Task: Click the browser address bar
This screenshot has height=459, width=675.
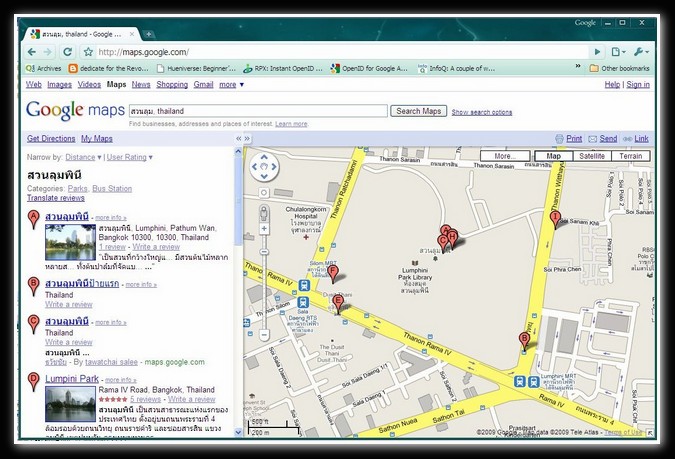Action: 342,52
